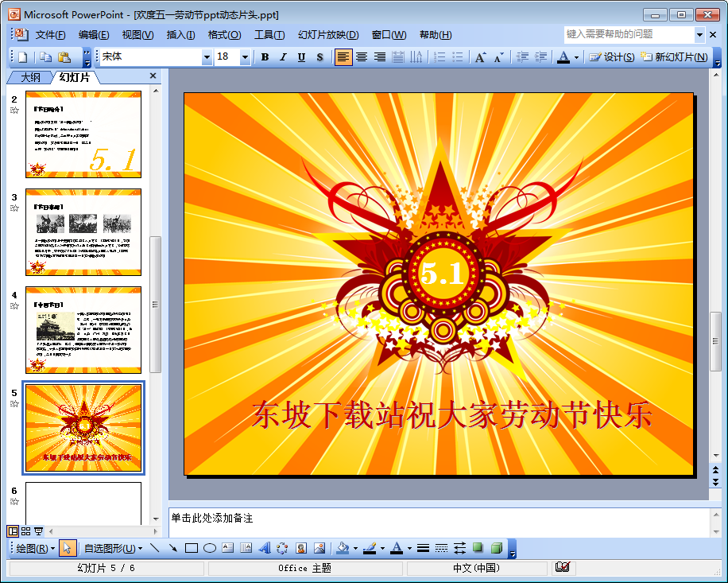Enable center text alignment
The image size is (728, 583).
pyautogui.click(x=362, y=57)
